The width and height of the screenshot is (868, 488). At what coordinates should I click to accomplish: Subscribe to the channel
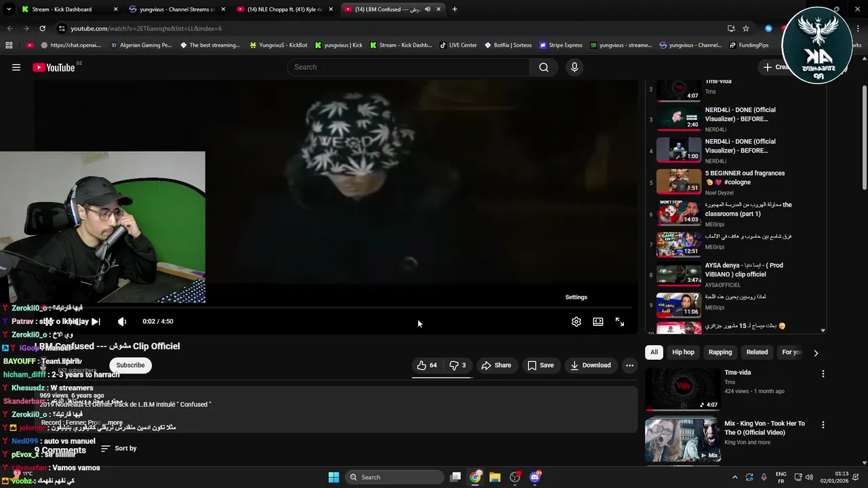coord(130,365)
